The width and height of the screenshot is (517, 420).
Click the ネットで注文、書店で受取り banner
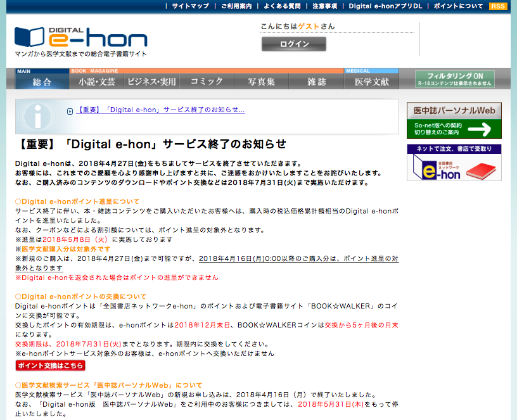454,163
